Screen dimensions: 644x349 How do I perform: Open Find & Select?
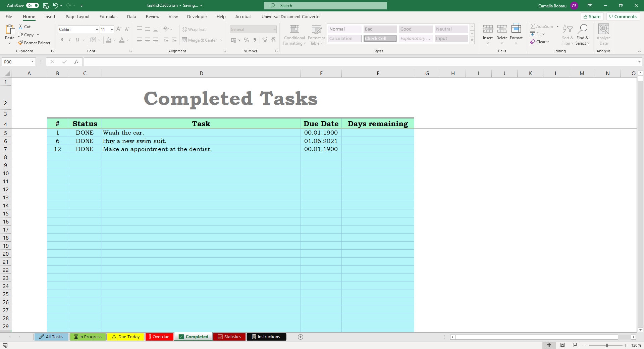582,35
